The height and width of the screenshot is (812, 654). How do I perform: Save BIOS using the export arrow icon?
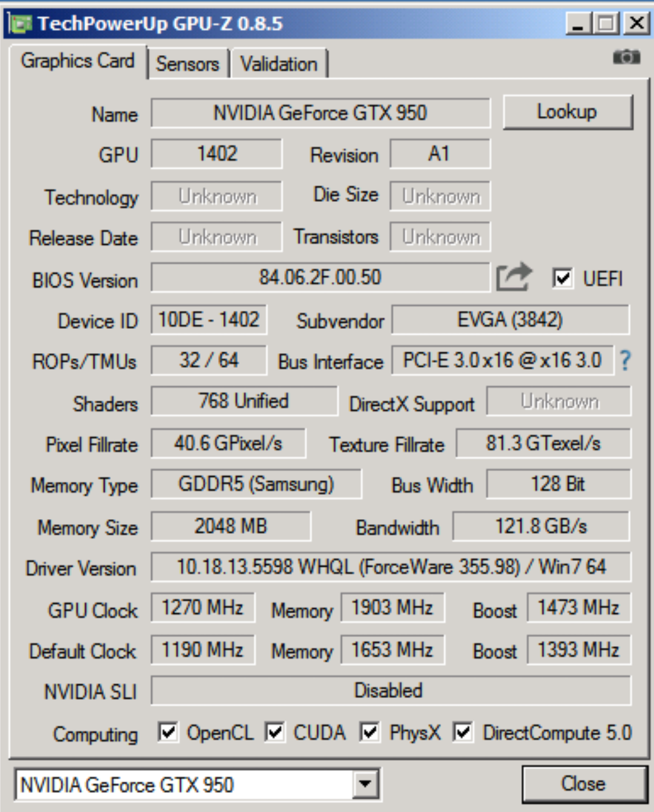tap(514, 278)
